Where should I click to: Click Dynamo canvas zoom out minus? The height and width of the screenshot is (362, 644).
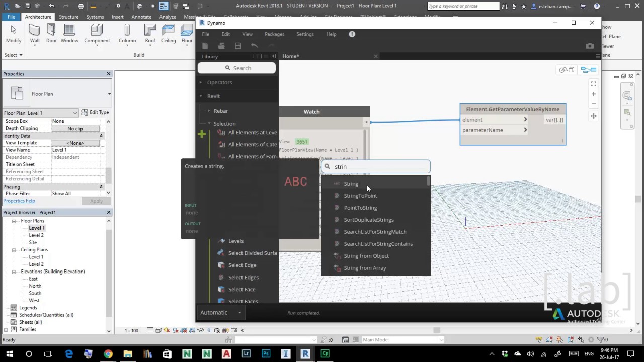[x=594, y=103]
